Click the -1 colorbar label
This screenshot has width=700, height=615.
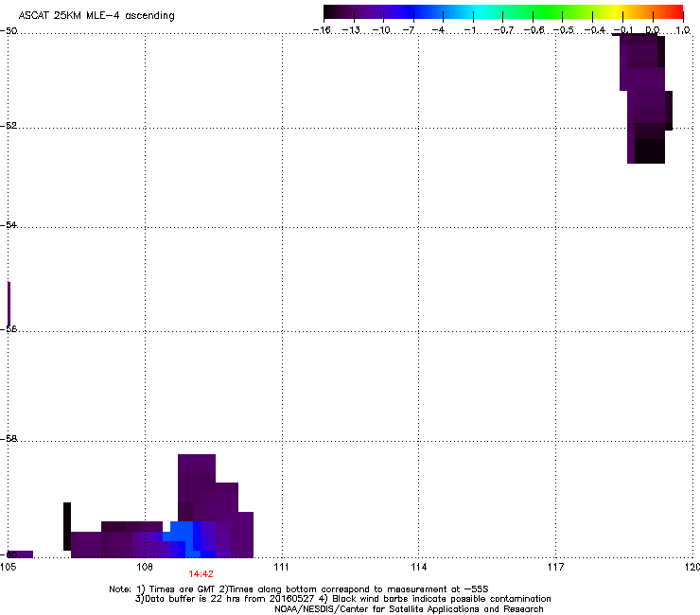coord(469,30)
